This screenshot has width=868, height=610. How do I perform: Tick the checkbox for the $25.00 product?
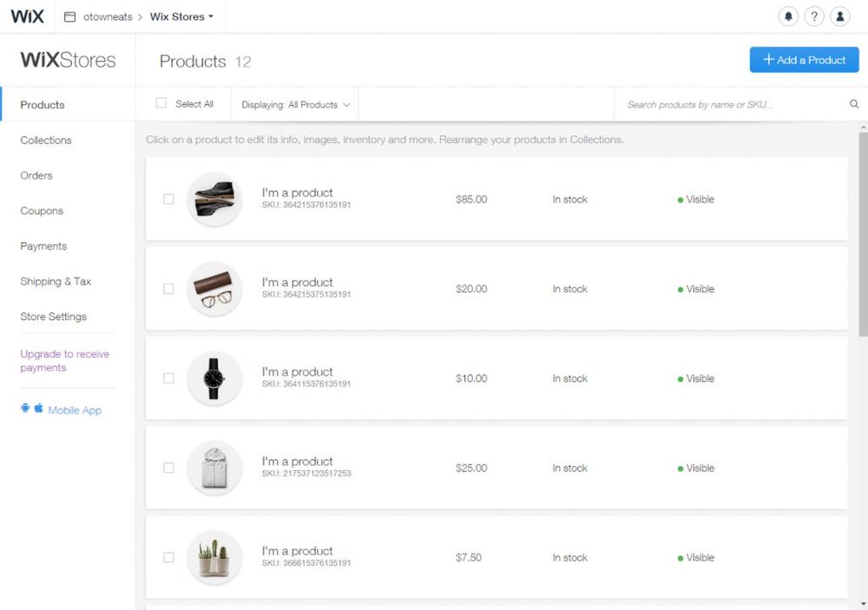[169, 469]
